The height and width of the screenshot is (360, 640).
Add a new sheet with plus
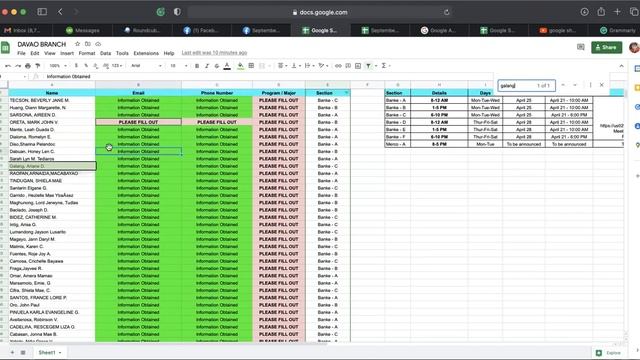(x=12, y=352)
